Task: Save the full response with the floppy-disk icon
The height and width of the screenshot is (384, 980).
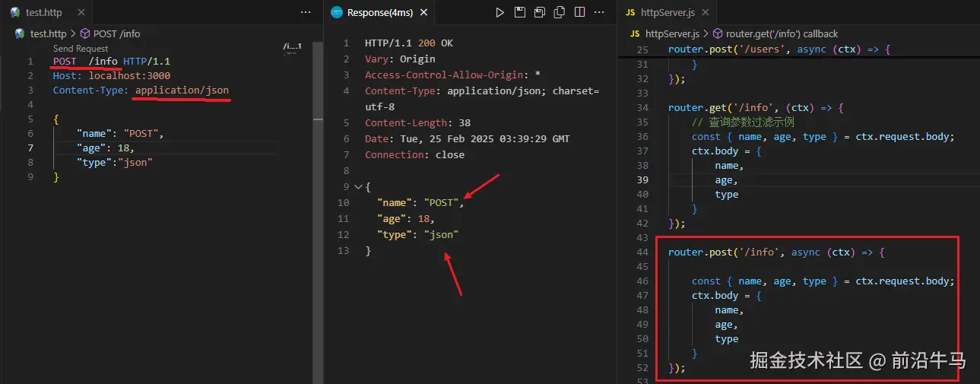Action: pyautogui.click(x=520, y=12)
